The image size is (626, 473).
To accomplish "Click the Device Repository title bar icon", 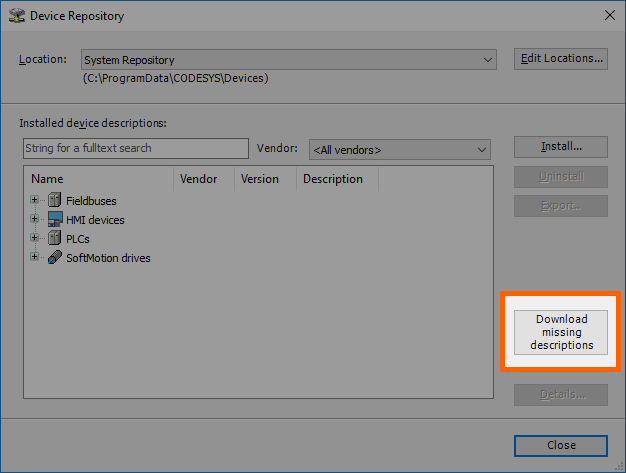I will [x=14, y=15].
